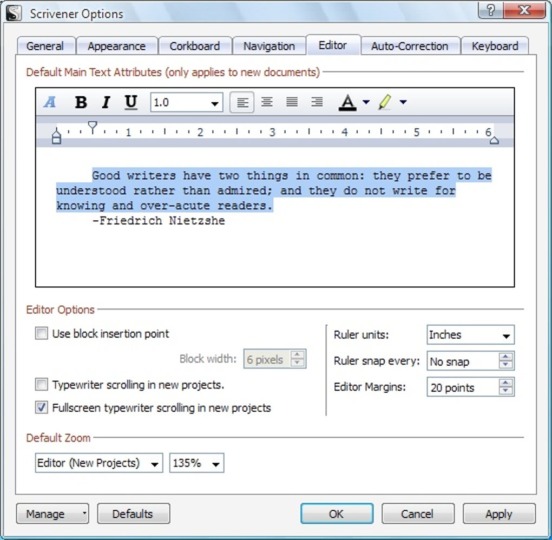Open the Editor (New Projects) zoom dropdown
The image size is (552, 540).
99,463
